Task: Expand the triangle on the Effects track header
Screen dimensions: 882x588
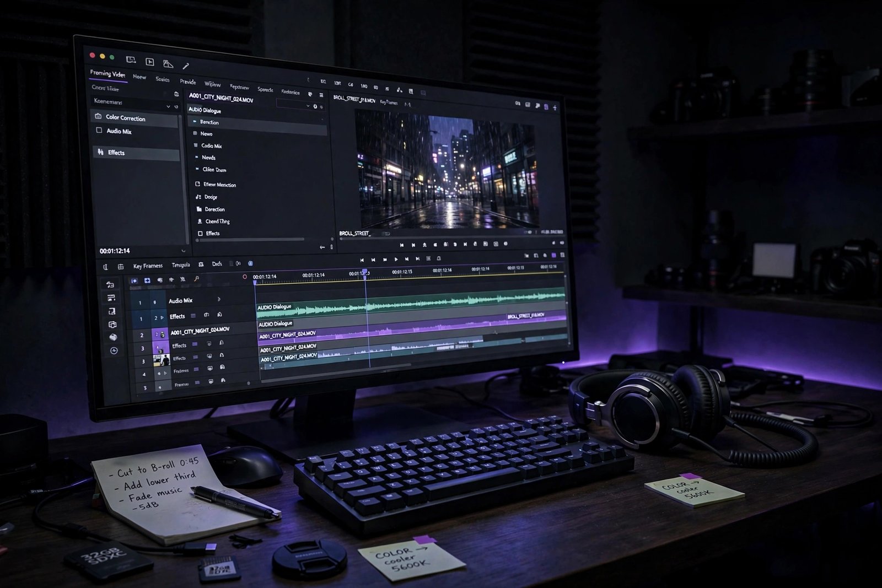Action: [x=162, y=317]
